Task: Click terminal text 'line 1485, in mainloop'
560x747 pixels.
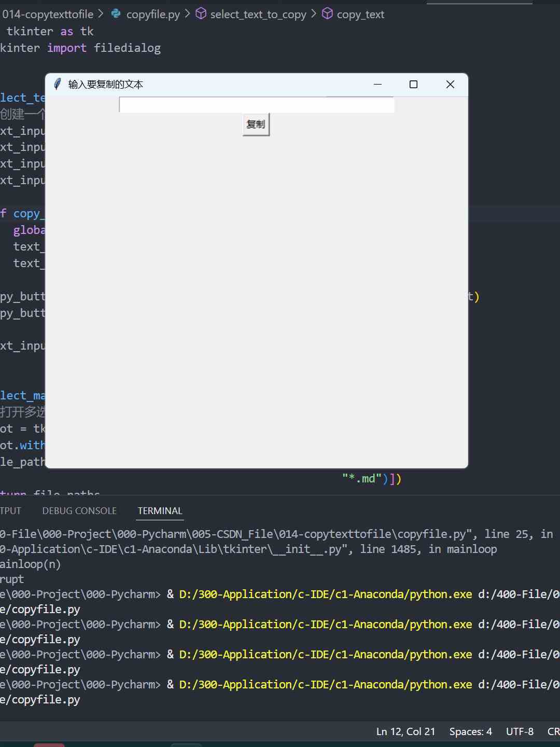Action: pyautogui.click(x=428, y=549)
